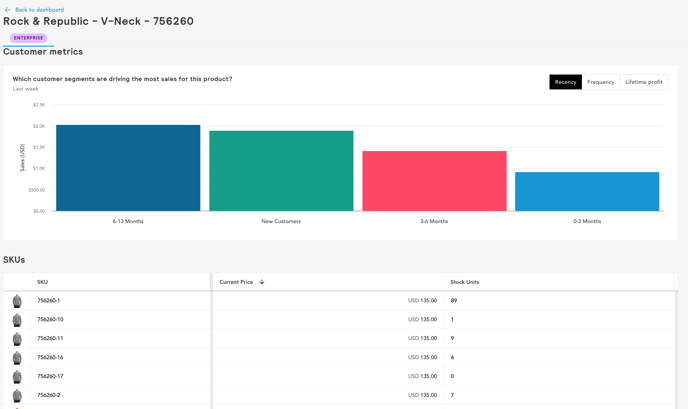Click the 6-13 Months dark blue bar
Image resolution: width=688 pixels, height=409 pixels.
coord(128,168)
